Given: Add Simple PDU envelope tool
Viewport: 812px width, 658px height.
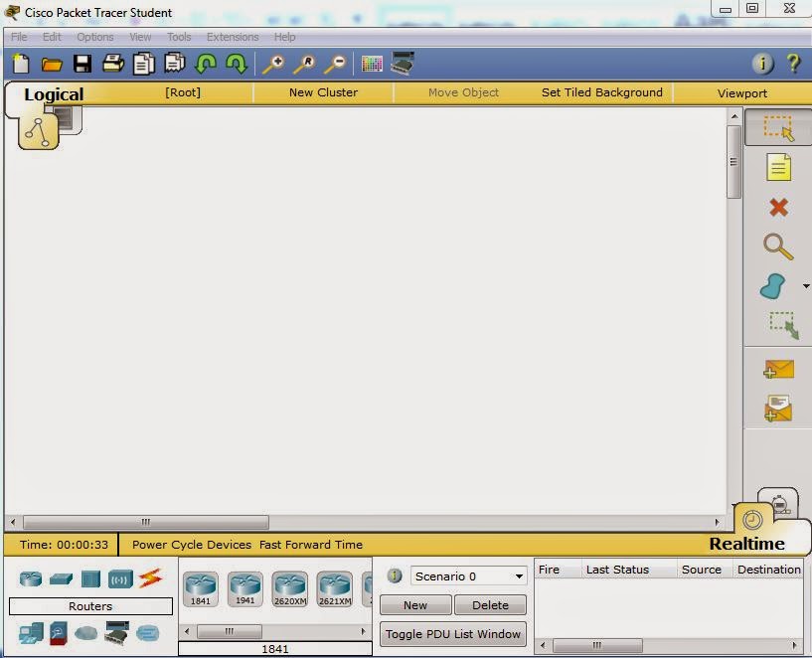Looking at the screenshot, I should coord(778,369).
